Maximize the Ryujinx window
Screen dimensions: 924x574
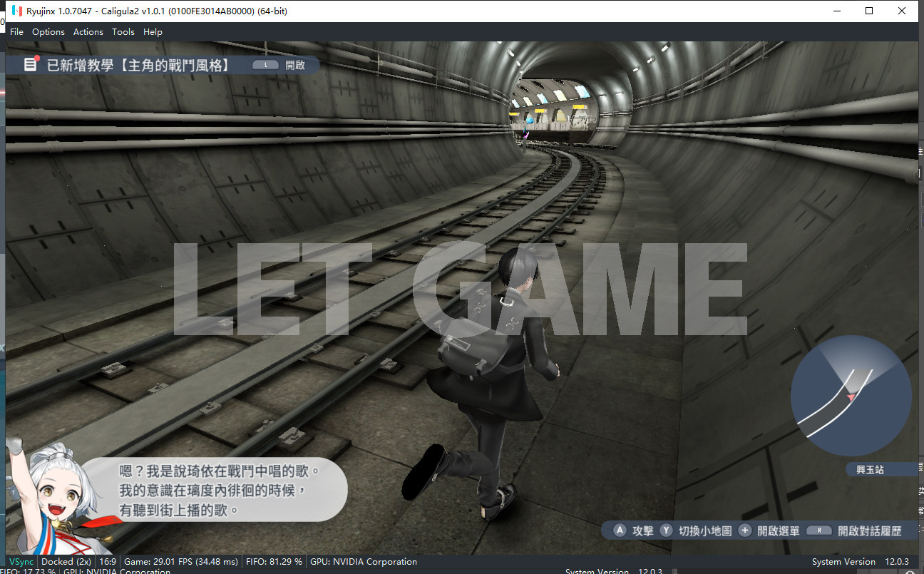869,11
